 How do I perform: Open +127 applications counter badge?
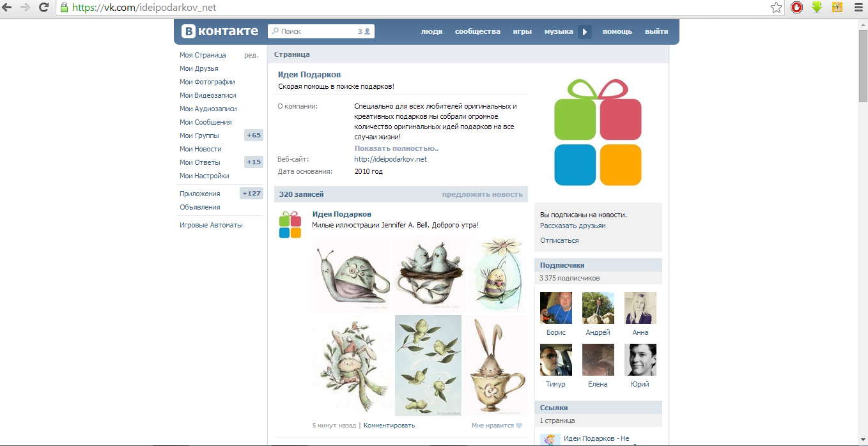(x=251, y=194)
